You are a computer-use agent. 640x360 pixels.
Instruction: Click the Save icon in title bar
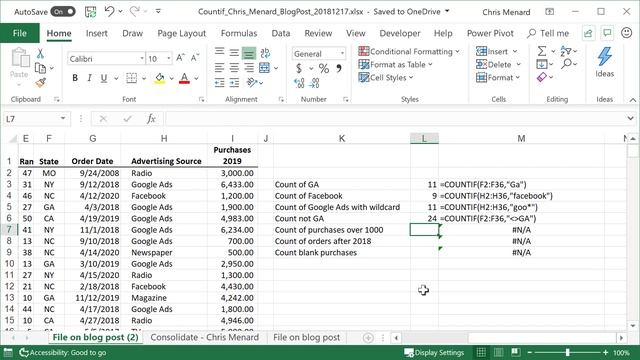(90, 11)
